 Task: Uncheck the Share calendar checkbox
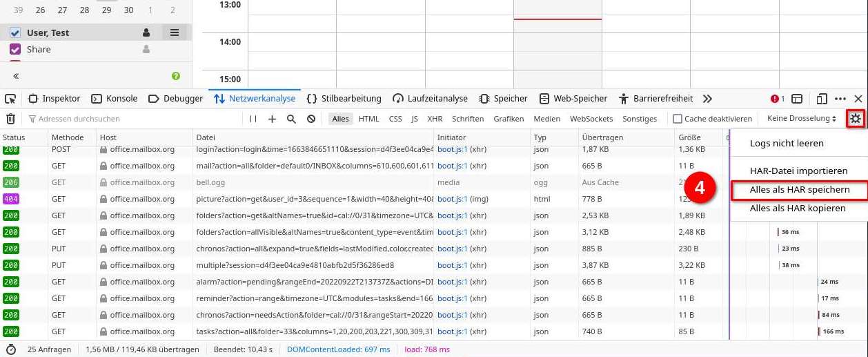[15, 49]
